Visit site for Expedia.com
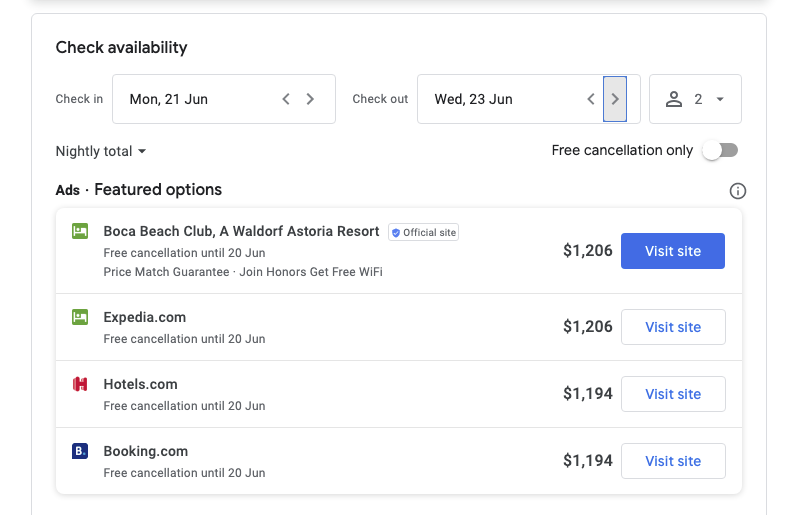Screen dimensions: 787x515 [673, 327]
